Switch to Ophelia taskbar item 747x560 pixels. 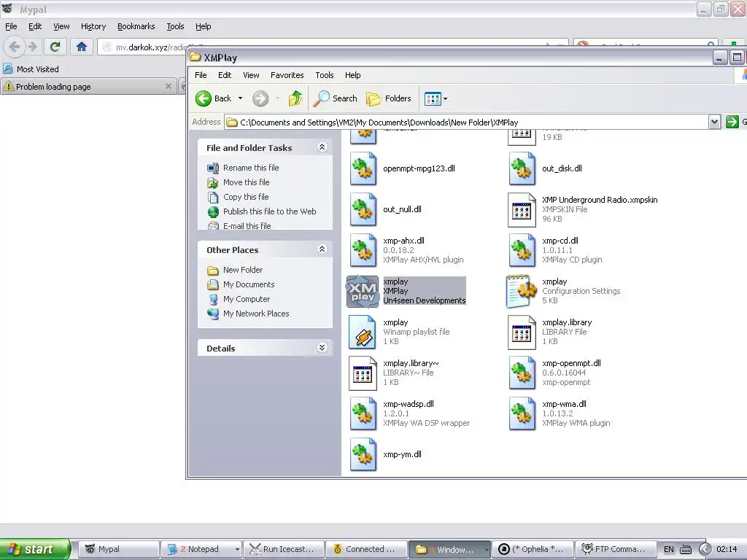coord(533,550)
